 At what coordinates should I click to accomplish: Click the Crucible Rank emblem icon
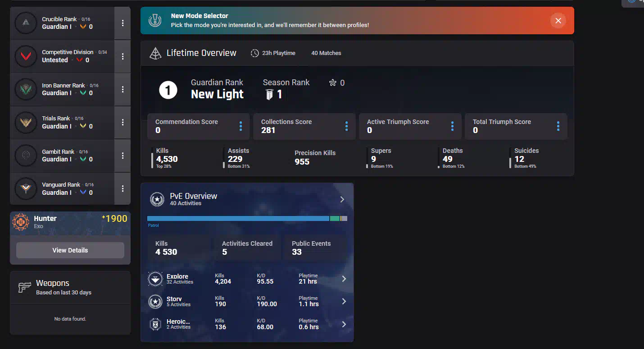26,23
